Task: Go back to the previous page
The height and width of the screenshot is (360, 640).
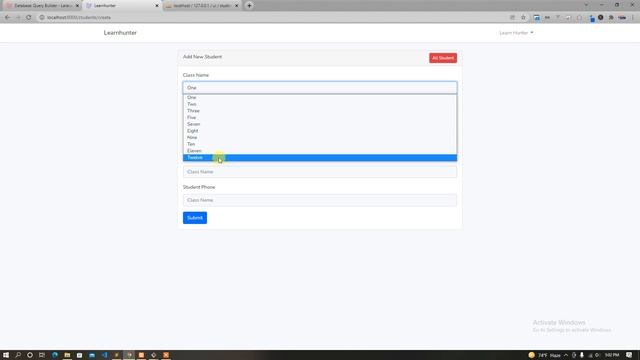Action: [x=7, y=18]
